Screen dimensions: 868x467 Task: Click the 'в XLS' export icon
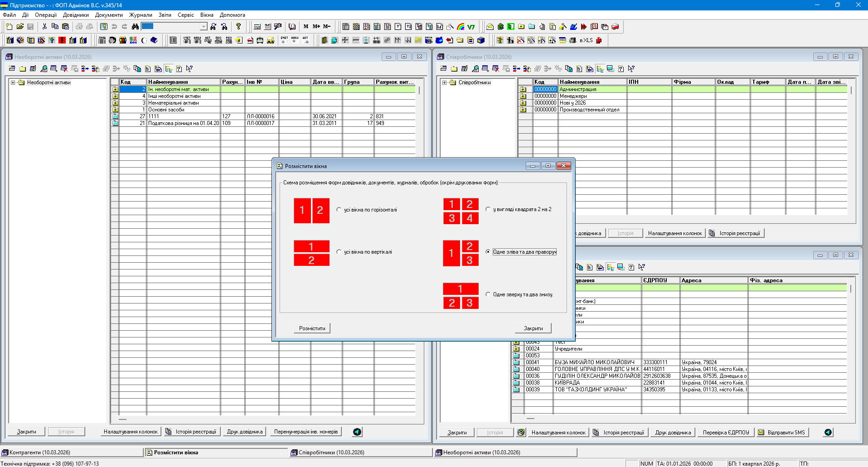(586, 40)
